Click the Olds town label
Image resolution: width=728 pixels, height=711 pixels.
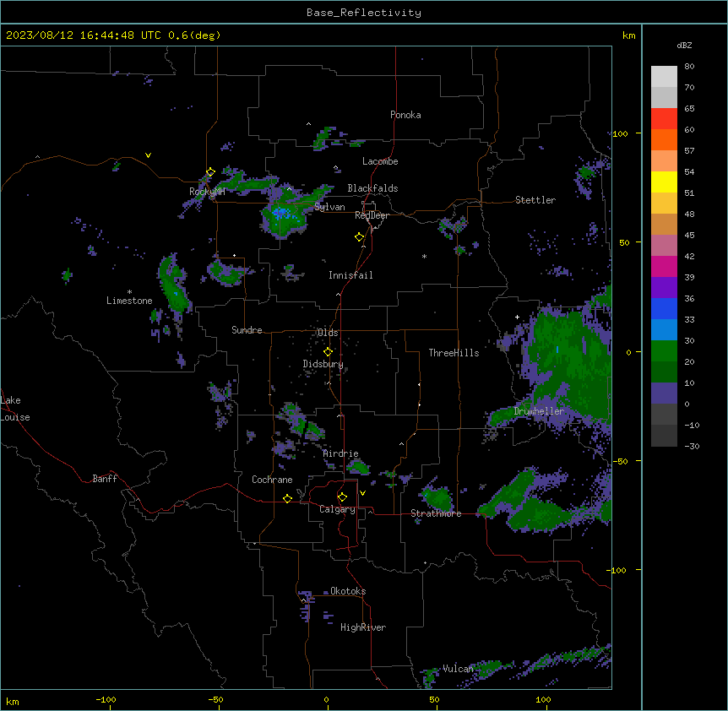coord(328,333)
